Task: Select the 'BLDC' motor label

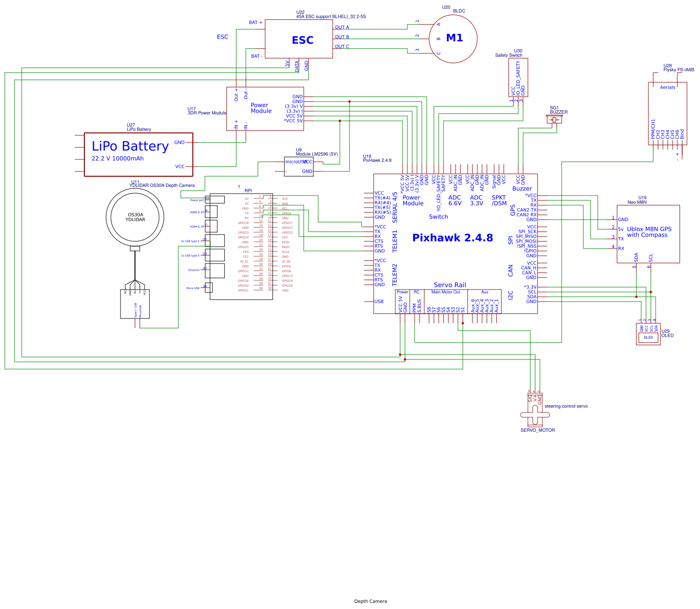Action: tap(459, 11)
